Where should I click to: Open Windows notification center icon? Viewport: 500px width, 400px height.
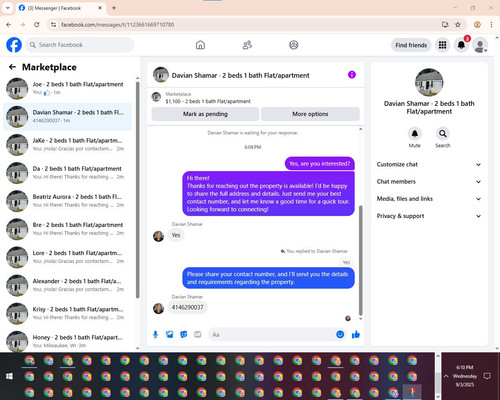pyautogui.click(x=487, y=376)
